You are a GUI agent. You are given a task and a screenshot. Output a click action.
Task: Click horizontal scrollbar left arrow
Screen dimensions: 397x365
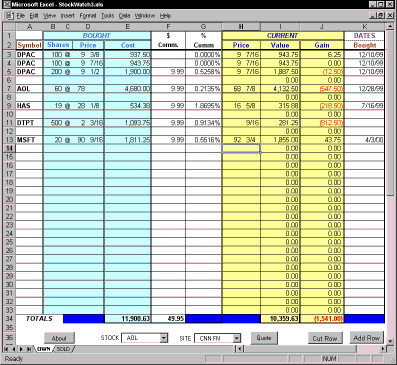(240, 349)
